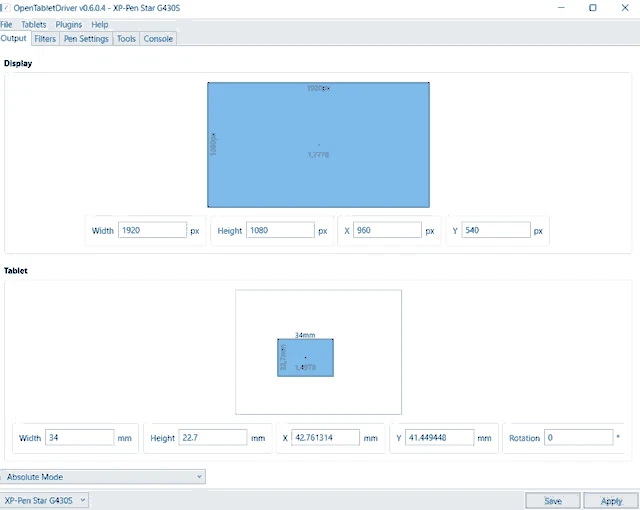Viewport: 640px width, 510px height.
Task: Open the Help menu
Action: 100,24
